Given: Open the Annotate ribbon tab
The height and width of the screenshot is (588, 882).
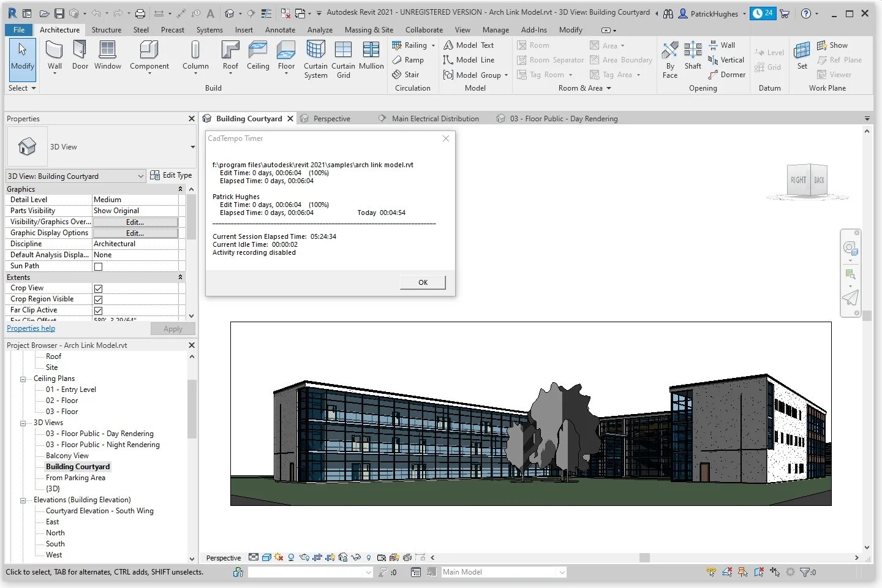Looking at the screenshot, I should pos(280,30).
